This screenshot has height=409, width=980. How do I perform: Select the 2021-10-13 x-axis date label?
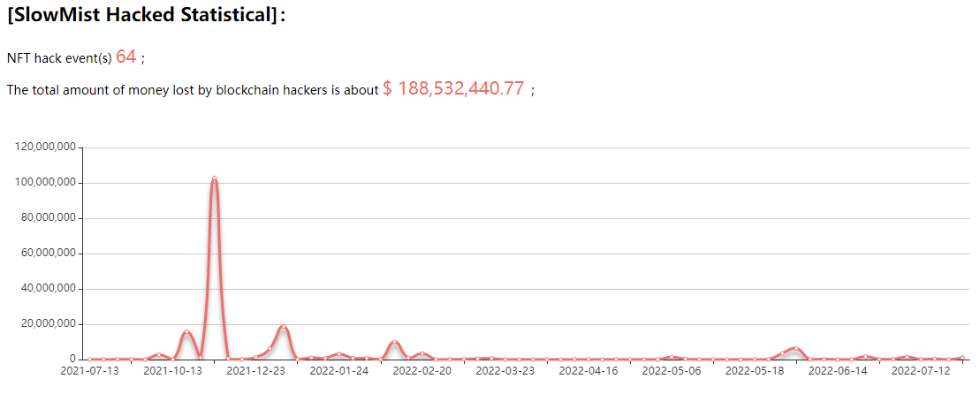pyautogui.click(x=172, y=371)
